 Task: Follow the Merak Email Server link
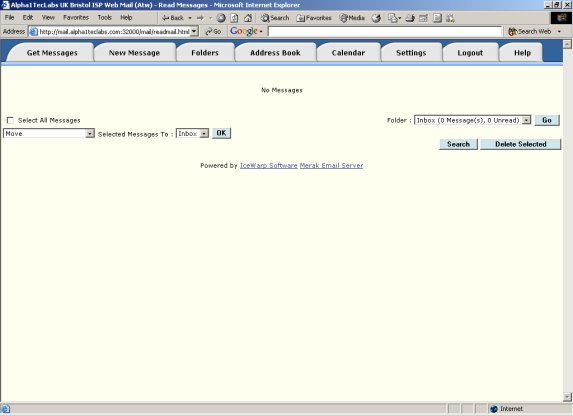click(331, 166)
